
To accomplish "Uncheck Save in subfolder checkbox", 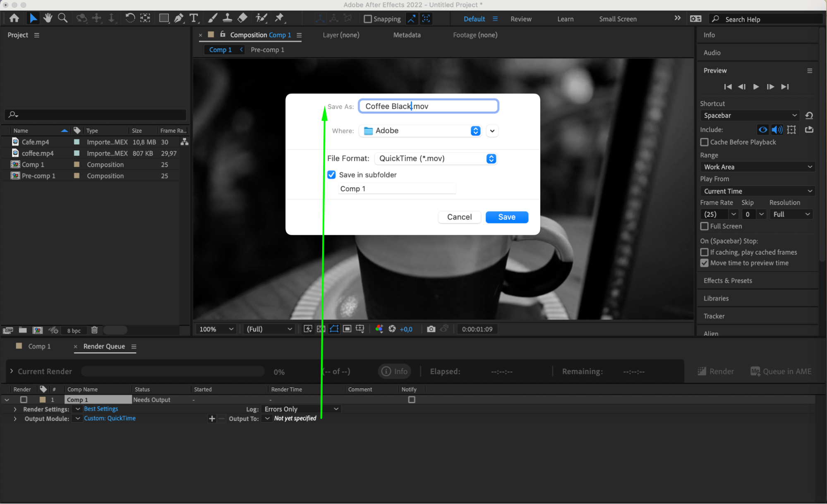I will click(331, 175).
